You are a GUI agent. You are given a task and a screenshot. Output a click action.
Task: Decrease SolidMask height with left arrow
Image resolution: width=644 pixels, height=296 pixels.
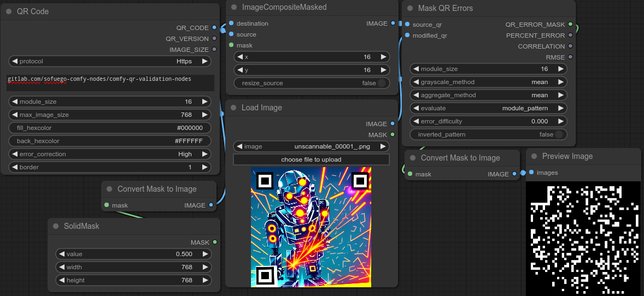coord(62,280)
